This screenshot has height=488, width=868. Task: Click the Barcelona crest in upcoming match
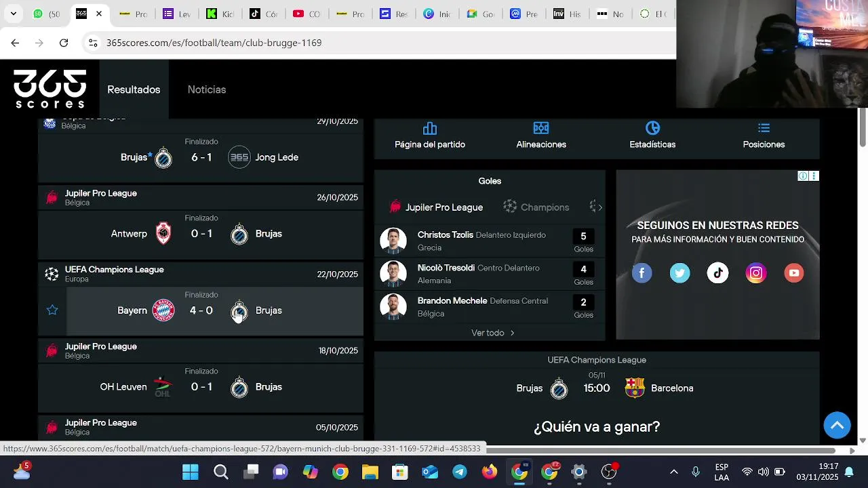pos(635,388)
